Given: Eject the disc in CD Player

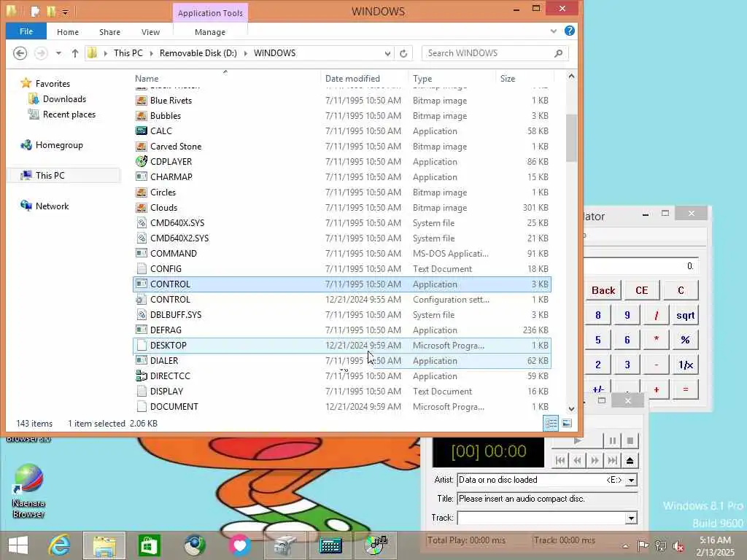Looking at the screenshot, I should pyautogui.click(x=630, y=461).
